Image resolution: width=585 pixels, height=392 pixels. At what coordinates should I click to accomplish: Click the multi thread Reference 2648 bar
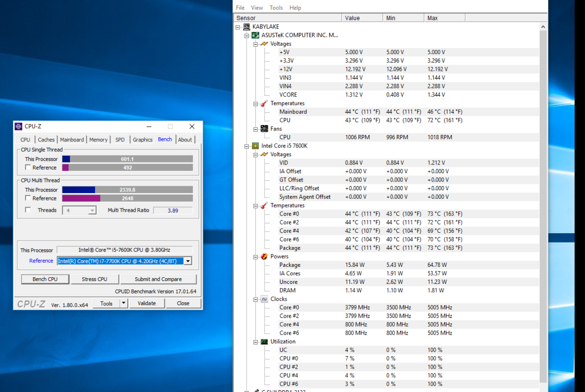(x=127, y=198)
